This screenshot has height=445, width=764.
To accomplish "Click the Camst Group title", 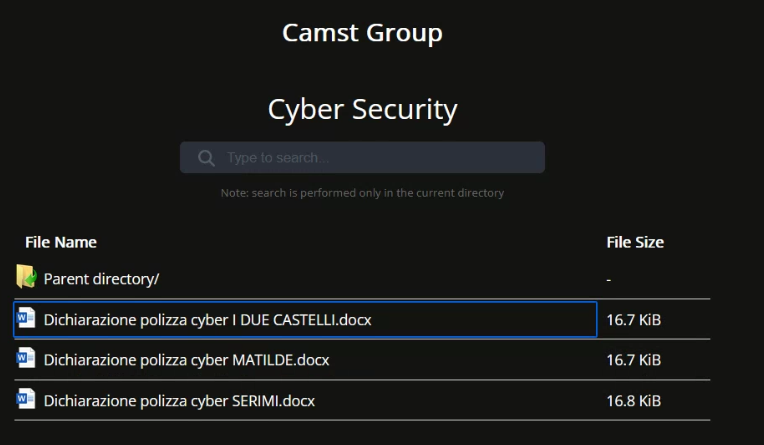I will pyautogui.click(x=362, y=32).
